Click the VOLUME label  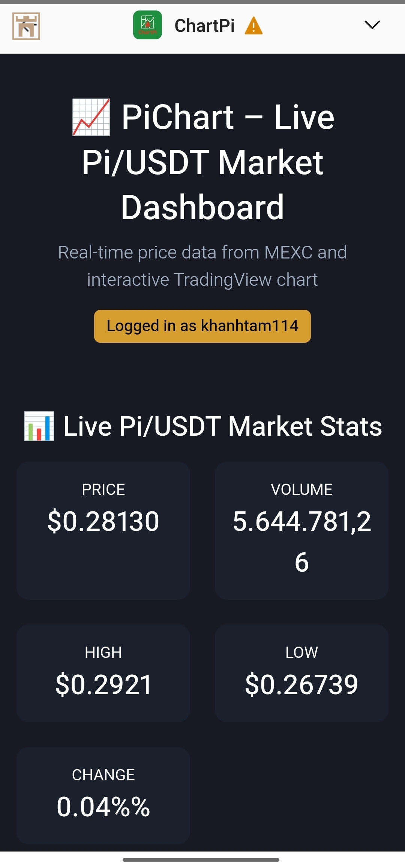[301, 490]
